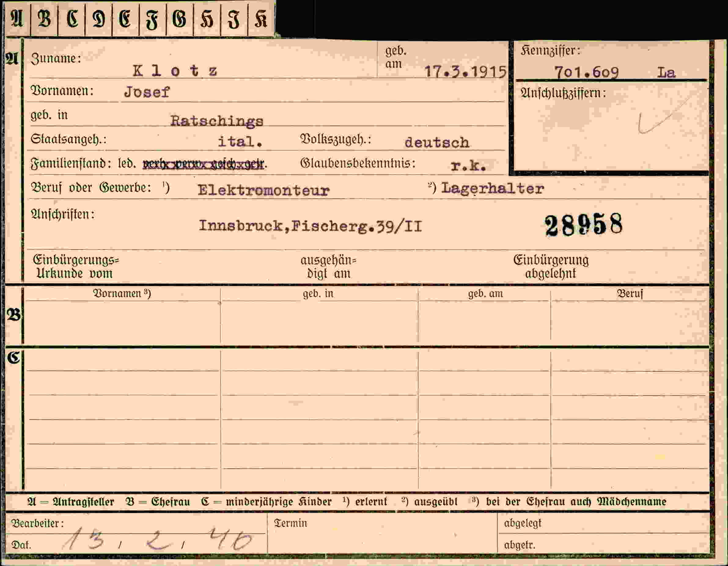Click the birthplace 'Ratschings'
728x566 pixels.
217,121
